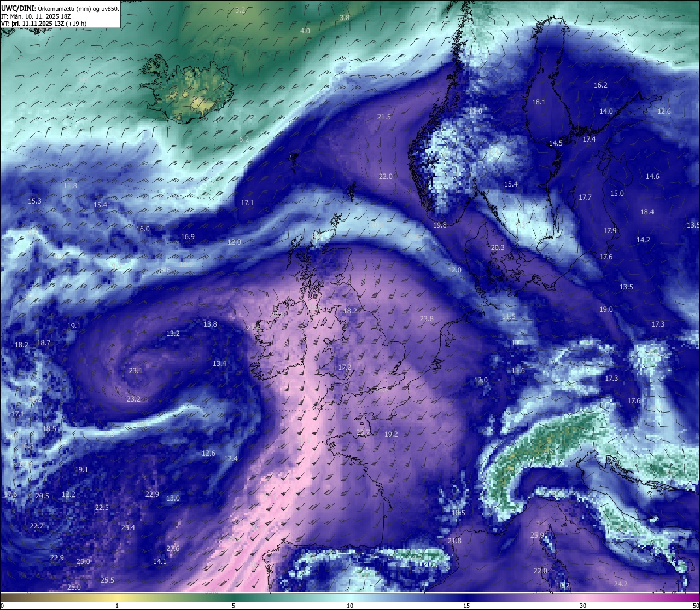Select the map value "14.5"
Screen dimensions: 700x610
[x=556, y=143]
